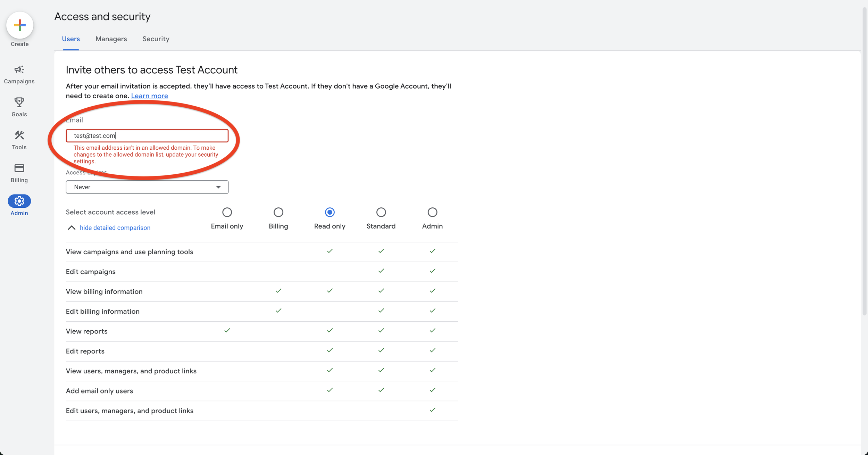Screen dimensions: 868x455
Task: Click the Learn more link
Action: [x=149, y=96]
